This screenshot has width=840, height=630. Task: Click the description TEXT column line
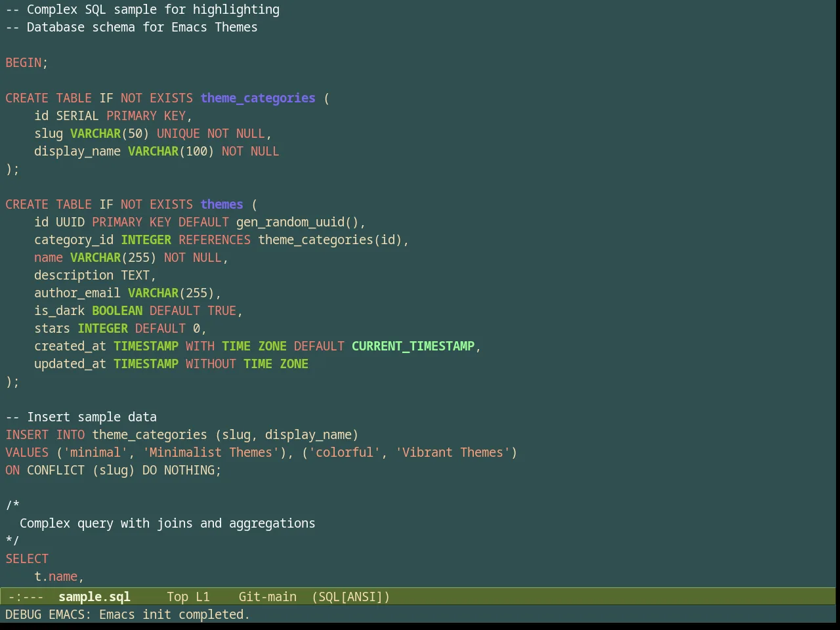point(95,275)
